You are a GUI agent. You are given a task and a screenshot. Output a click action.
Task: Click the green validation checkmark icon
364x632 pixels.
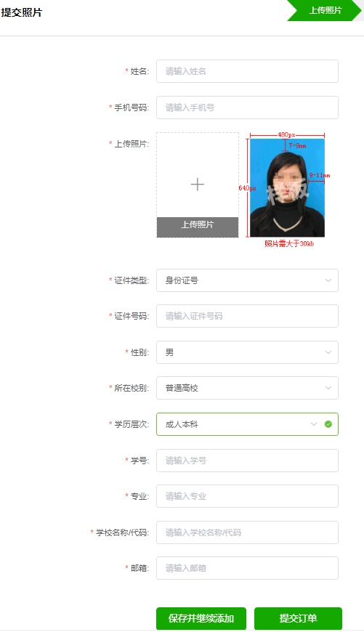pos(328,424)
